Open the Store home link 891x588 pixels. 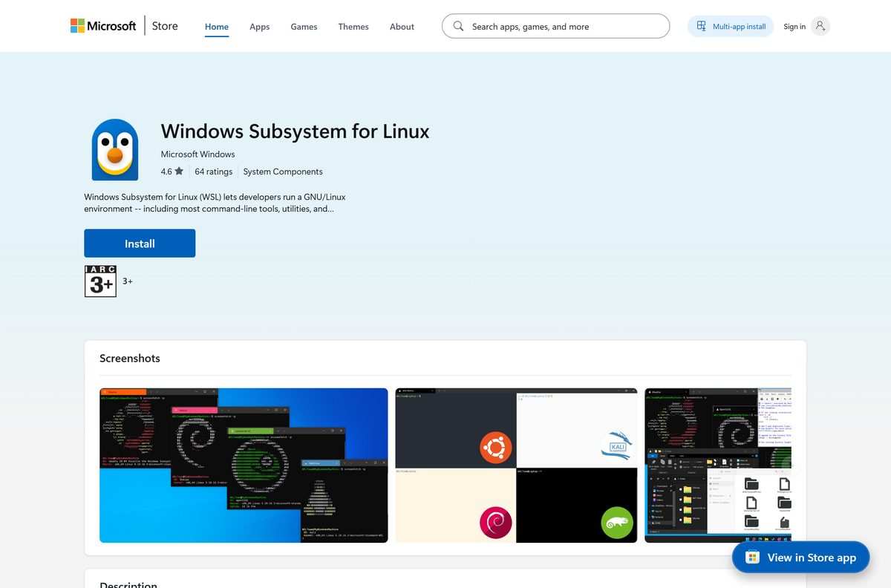165,26
